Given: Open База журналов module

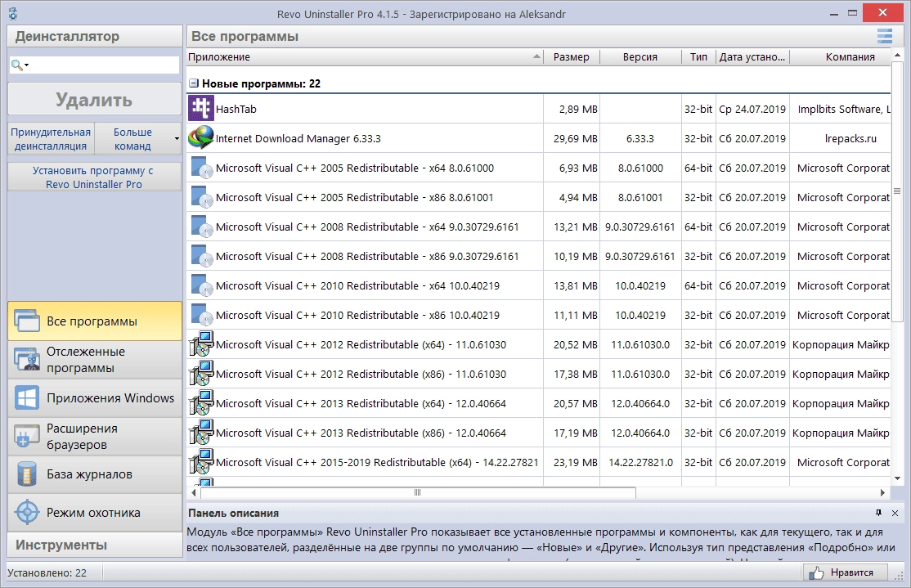Looking at the screenshot, I should [x=95, y=474].
